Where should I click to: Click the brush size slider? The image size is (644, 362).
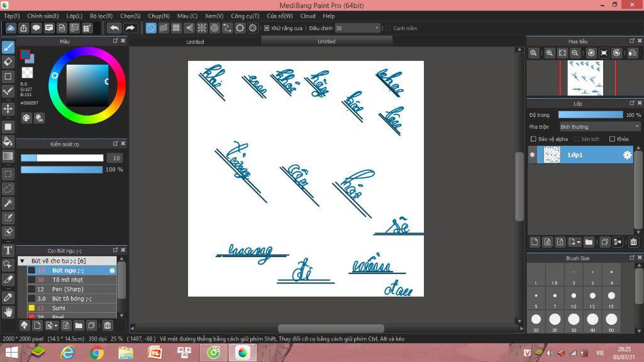pos(62,158)
